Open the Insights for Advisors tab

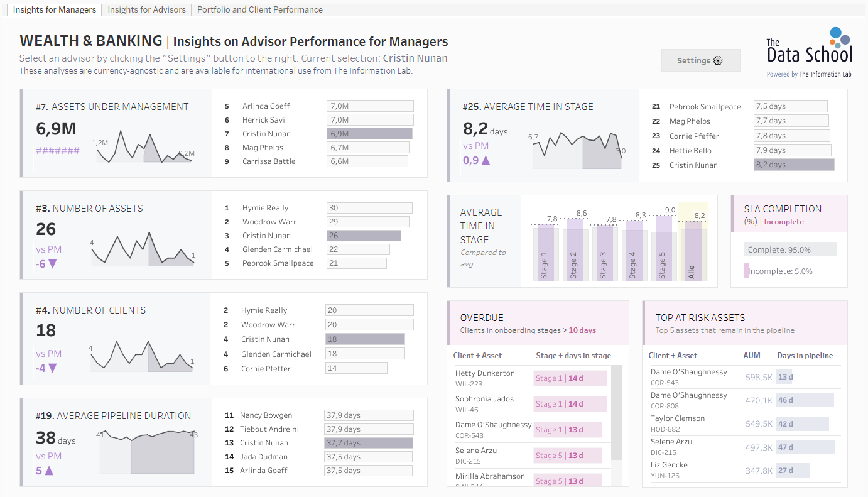pos(147,9)
